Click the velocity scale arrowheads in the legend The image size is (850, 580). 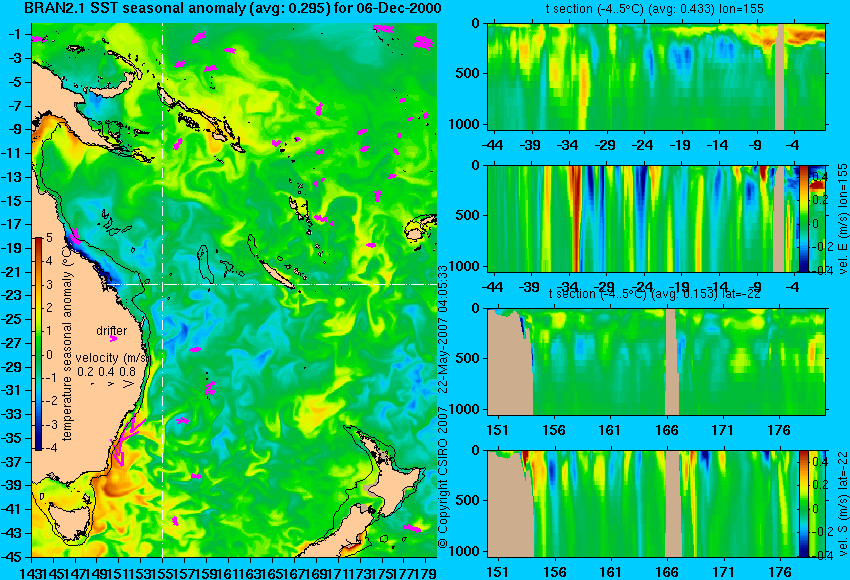coord(113,384)
